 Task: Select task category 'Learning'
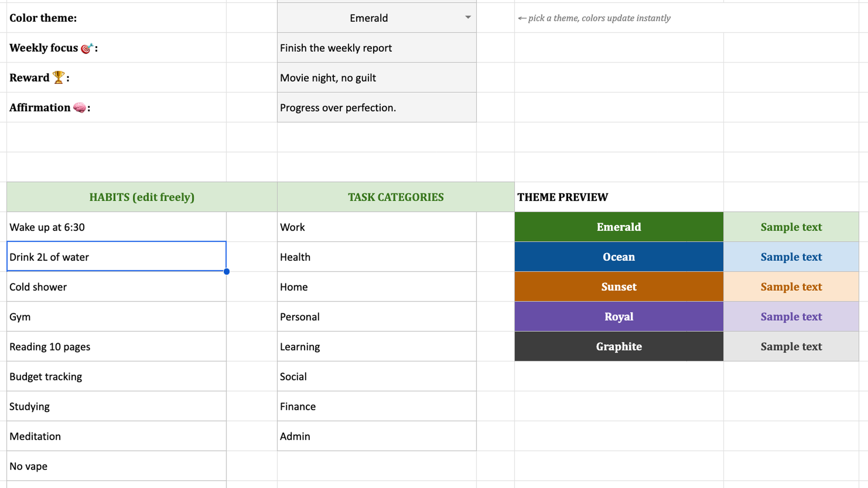pyautogui.click(x=377, y=346)
